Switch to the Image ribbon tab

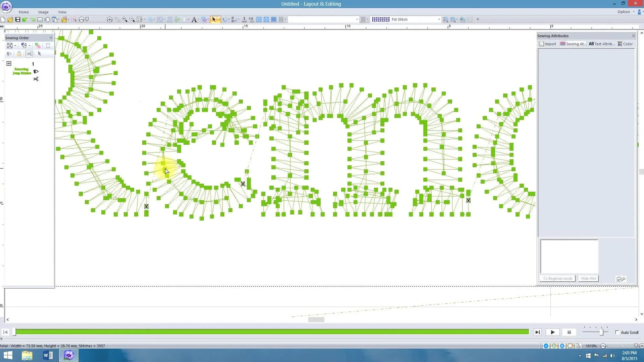tap(43, 12)
